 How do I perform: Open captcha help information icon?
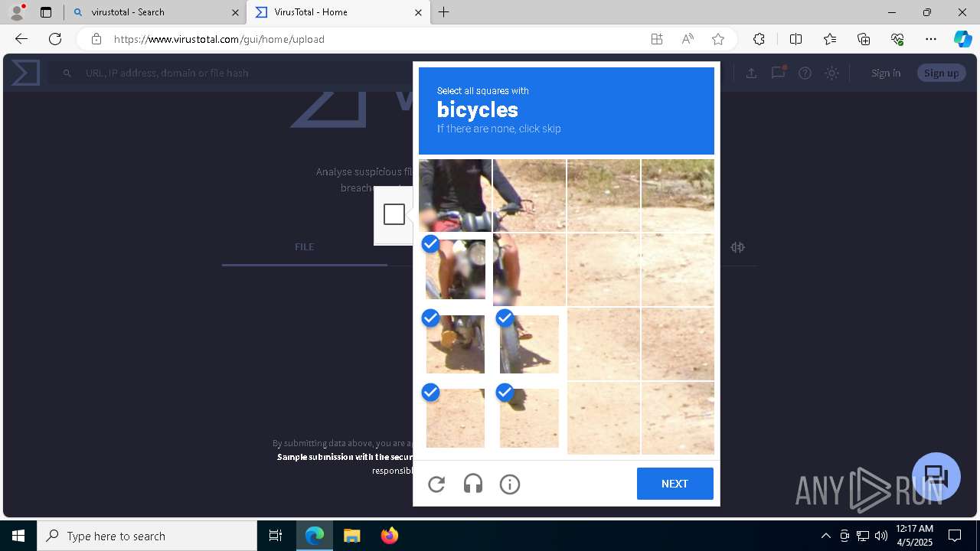(510, 484)
